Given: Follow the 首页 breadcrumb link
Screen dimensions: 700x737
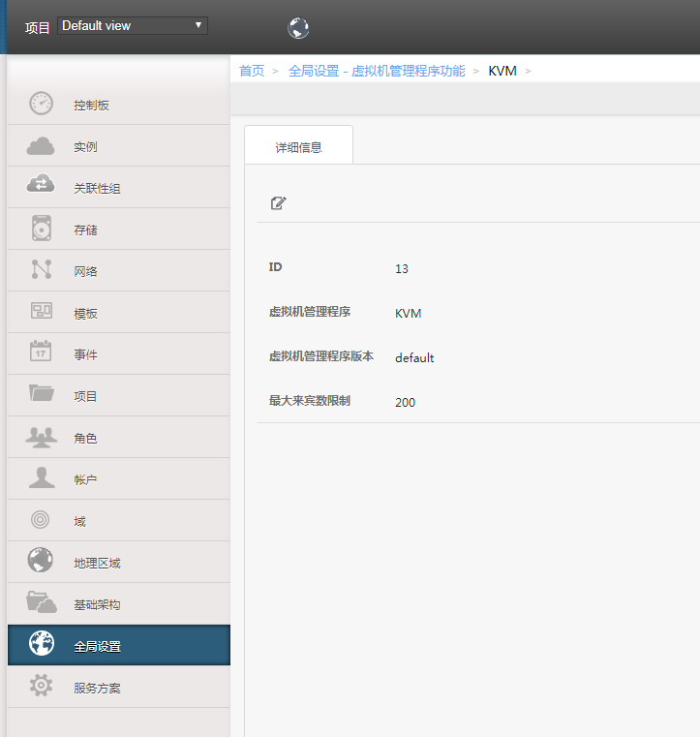Looking at the screenshot, I should coord(252,71).
